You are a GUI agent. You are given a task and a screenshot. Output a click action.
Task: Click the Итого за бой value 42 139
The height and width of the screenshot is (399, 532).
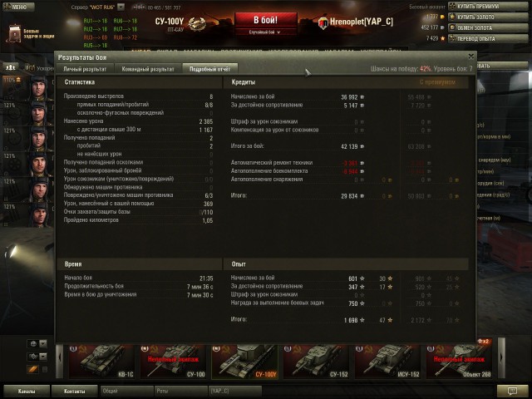(349, 146)
